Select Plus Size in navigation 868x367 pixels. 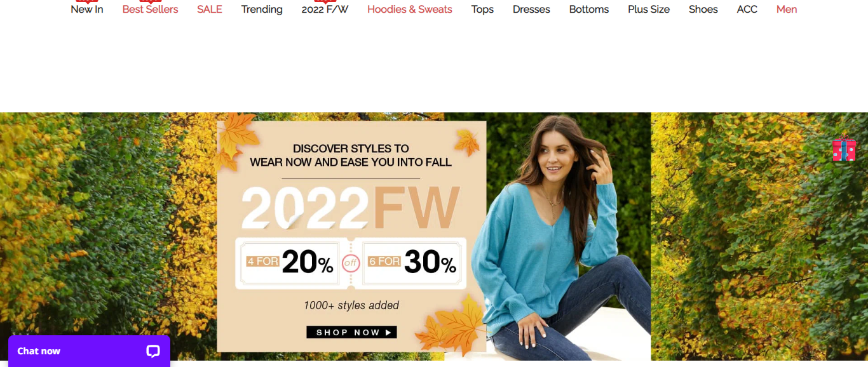point(649,10)
